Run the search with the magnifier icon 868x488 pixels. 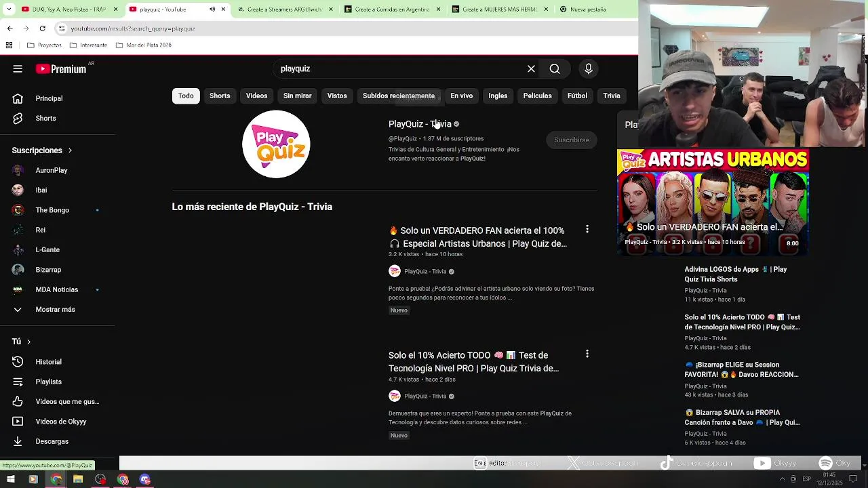[x=555, y=68]
